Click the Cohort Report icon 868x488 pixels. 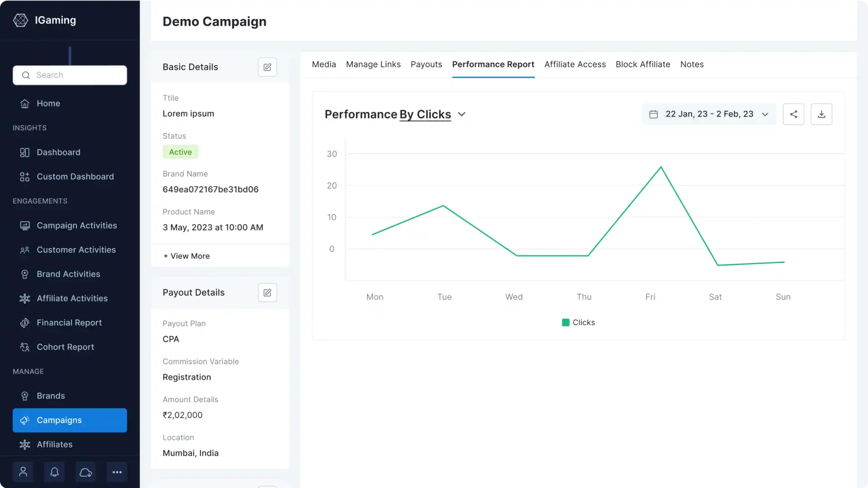point(25,347)
